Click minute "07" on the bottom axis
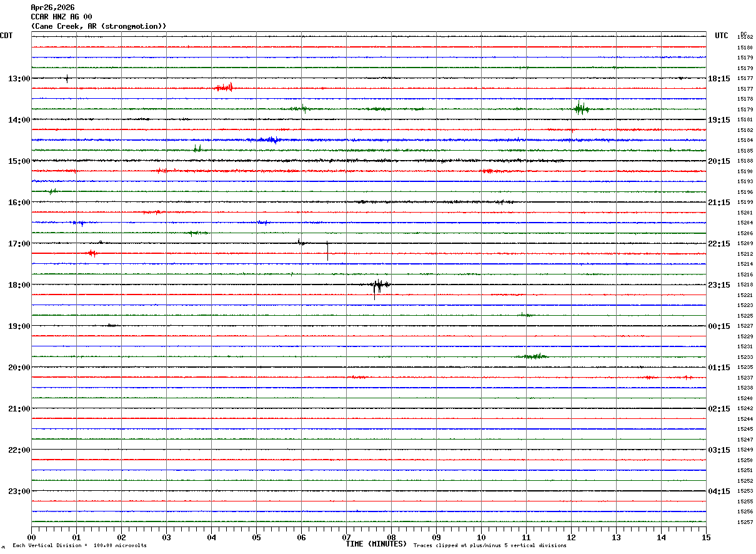756x554 pixels. (346, 538)
